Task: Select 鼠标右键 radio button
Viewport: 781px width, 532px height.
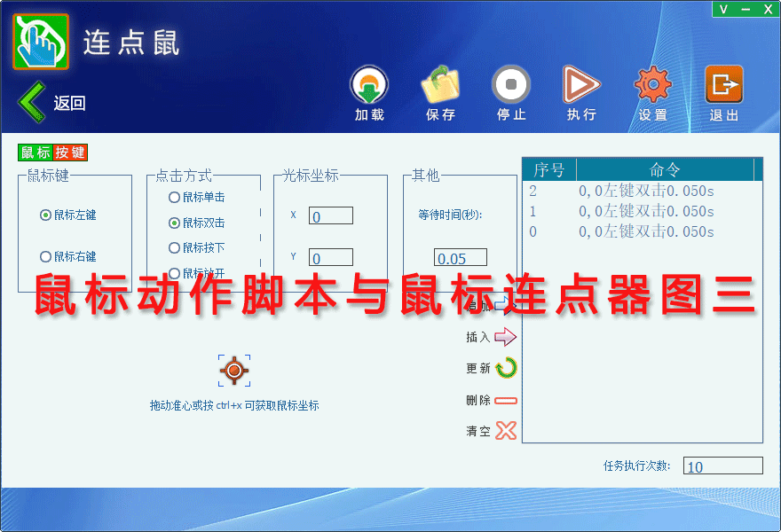Action: point(45,257)
